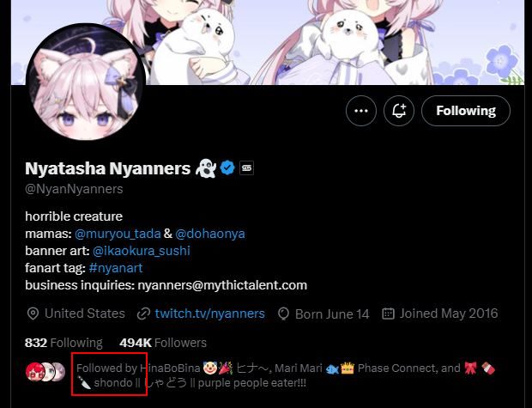
Task: Click the link chain icon before the twitch URL
Action: click(143, 314)
